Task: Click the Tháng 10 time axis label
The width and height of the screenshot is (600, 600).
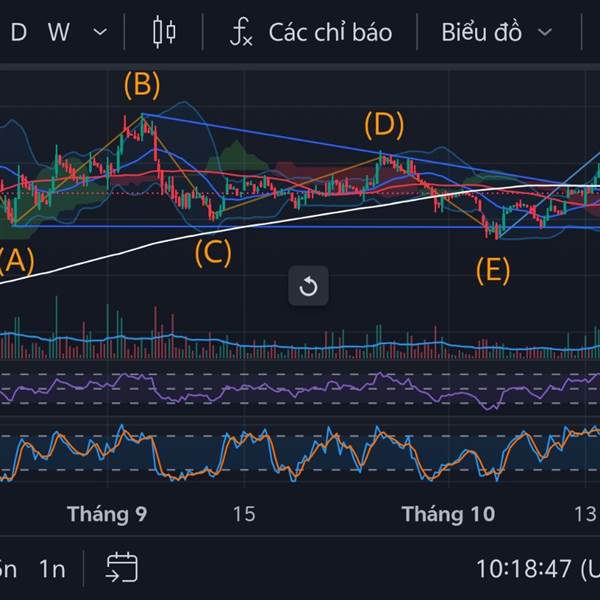Action: (447, 514)
